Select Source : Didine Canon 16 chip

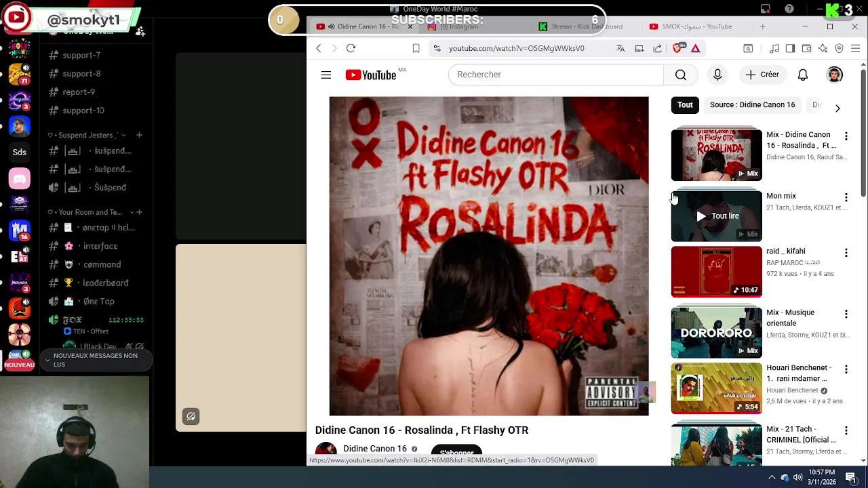pos(752,105)
